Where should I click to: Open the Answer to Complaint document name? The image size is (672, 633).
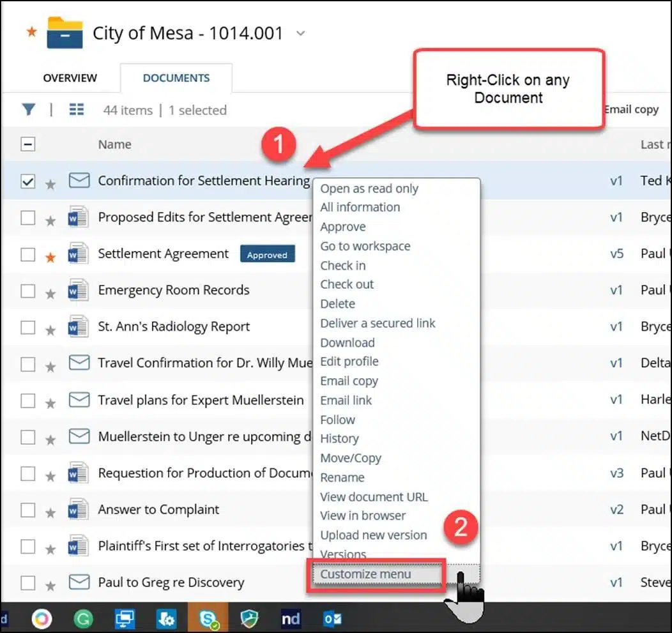coord(158,510)
